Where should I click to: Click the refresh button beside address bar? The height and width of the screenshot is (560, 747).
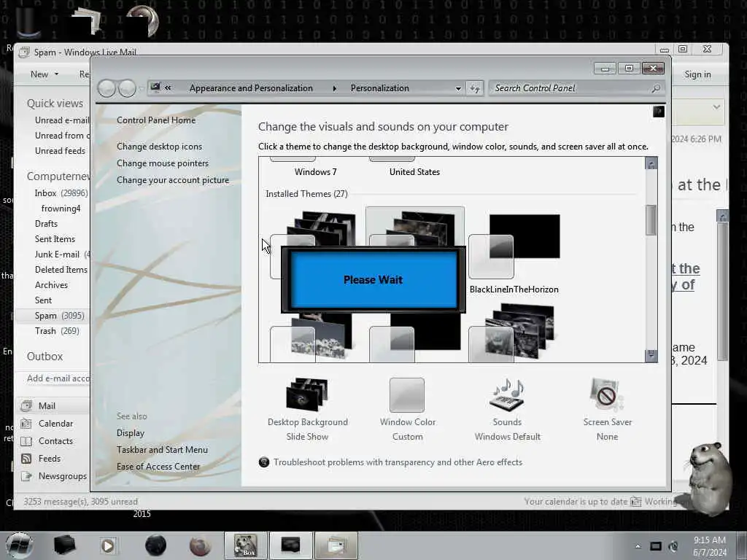pyautogui.click(x=475, y=88)
